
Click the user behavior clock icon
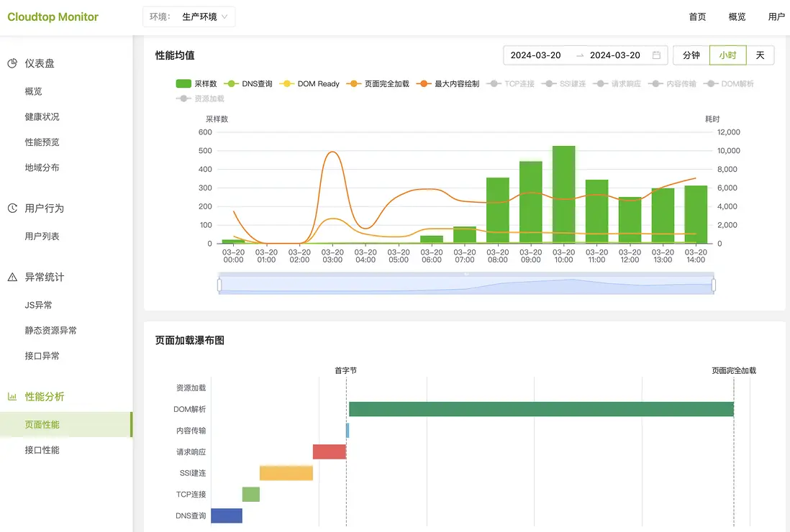[x=12, y=208]
